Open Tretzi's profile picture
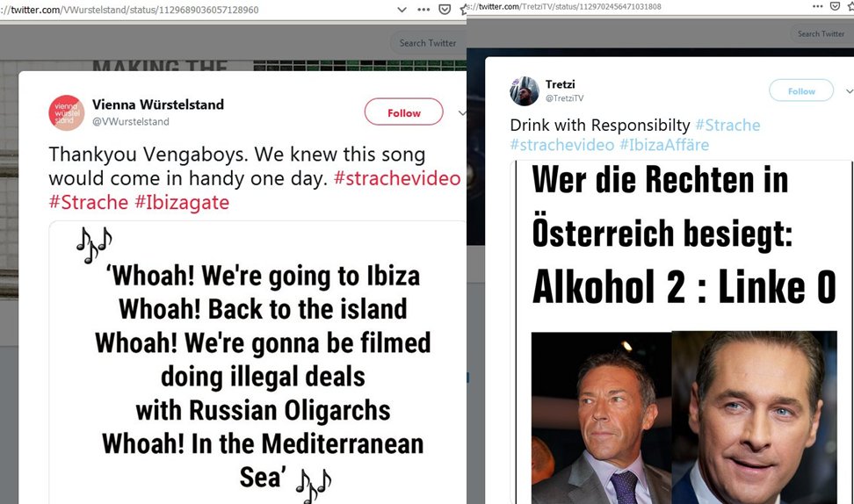 [x=524, y=91]
